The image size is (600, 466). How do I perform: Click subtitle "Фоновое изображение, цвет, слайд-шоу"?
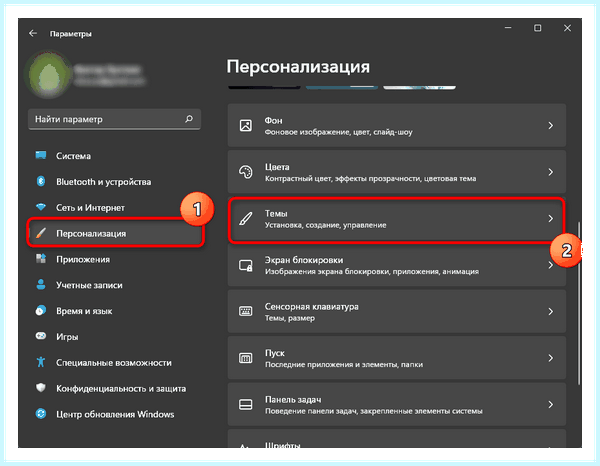coord(338,132)
